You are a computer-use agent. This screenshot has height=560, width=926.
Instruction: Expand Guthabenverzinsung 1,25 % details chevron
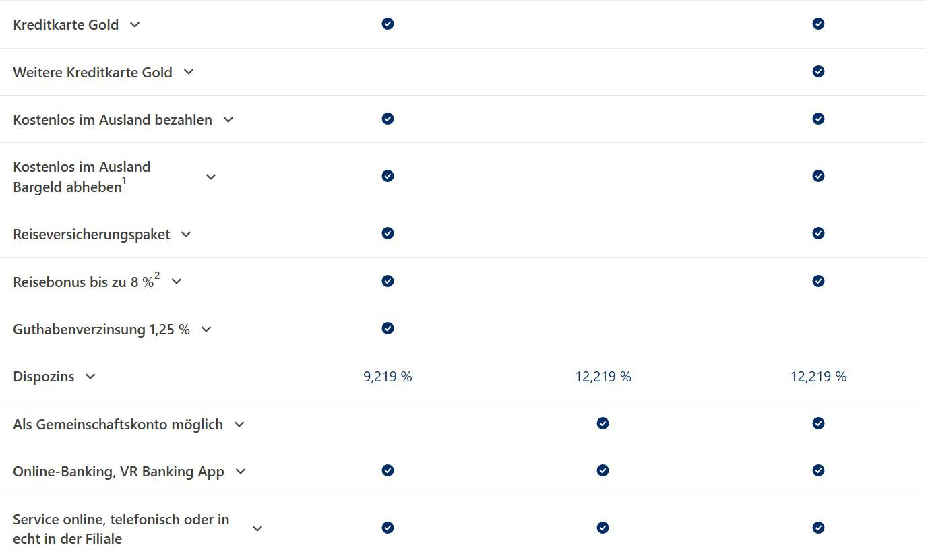206,330
